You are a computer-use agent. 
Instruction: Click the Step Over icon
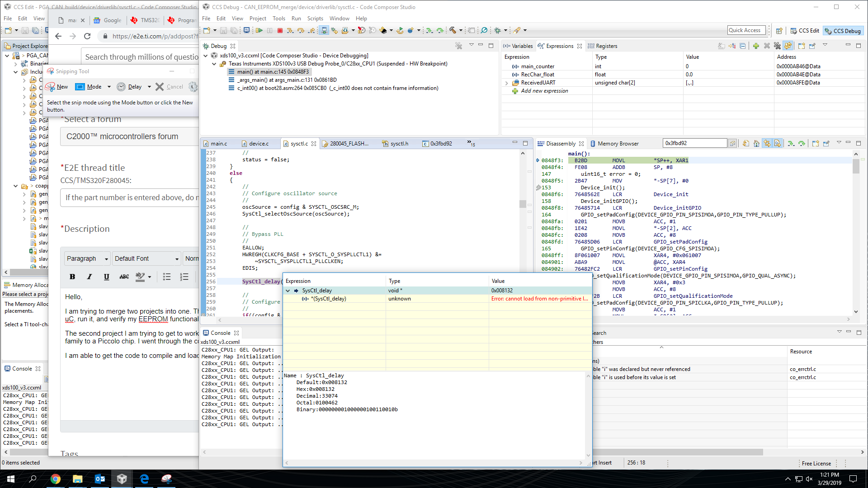point(301,30)
